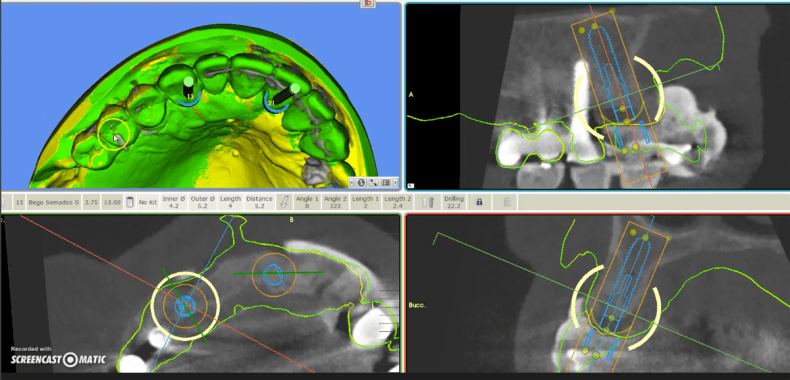790x380 pixels.
Task: Click the drill sleeves icon before Drilling
Action: 428,202
